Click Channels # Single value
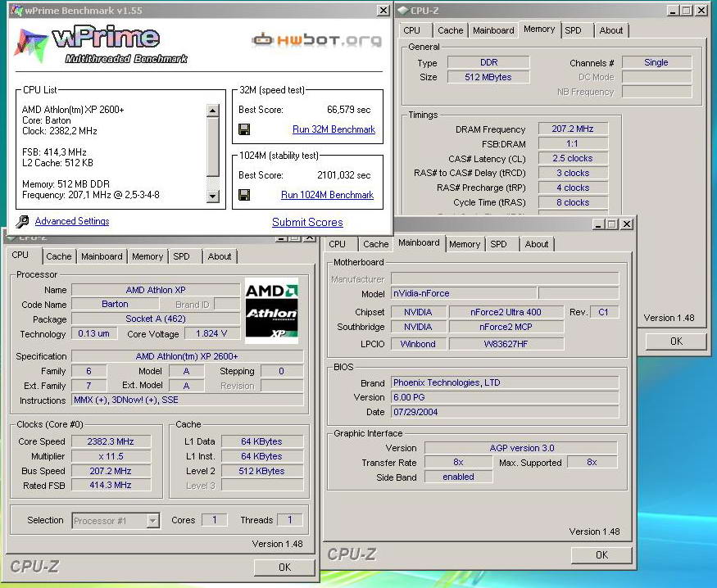 [x=656, y=62]
